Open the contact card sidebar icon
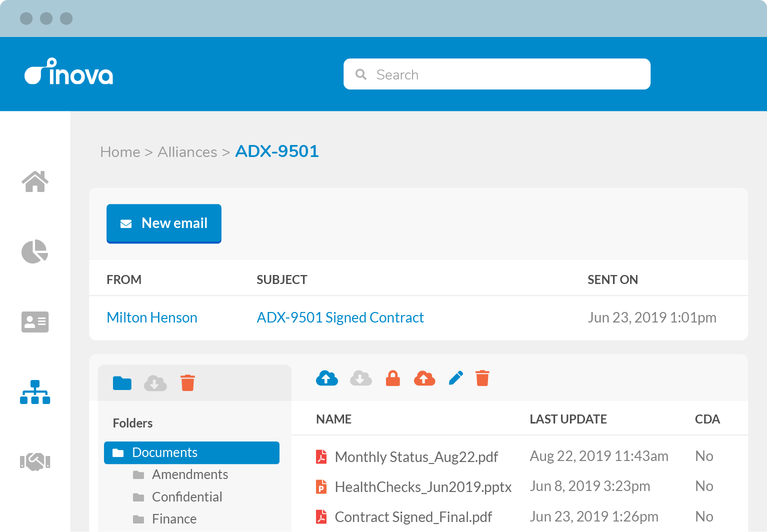 click(x=35, y=322)
